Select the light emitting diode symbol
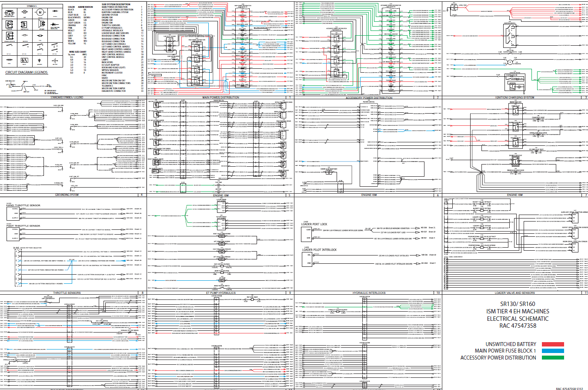Viewport: 588px width, 390px height. 55,24
